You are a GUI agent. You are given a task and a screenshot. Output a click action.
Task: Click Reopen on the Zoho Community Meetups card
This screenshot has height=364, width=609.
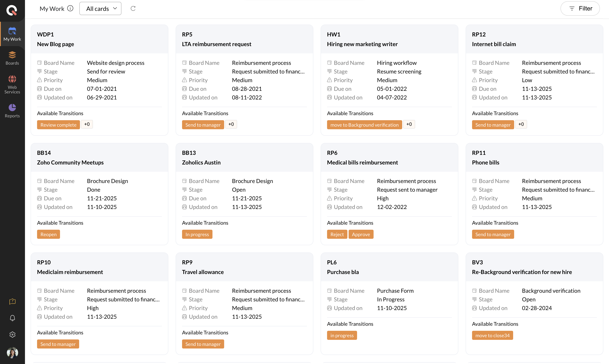click(x=48, y=234)
